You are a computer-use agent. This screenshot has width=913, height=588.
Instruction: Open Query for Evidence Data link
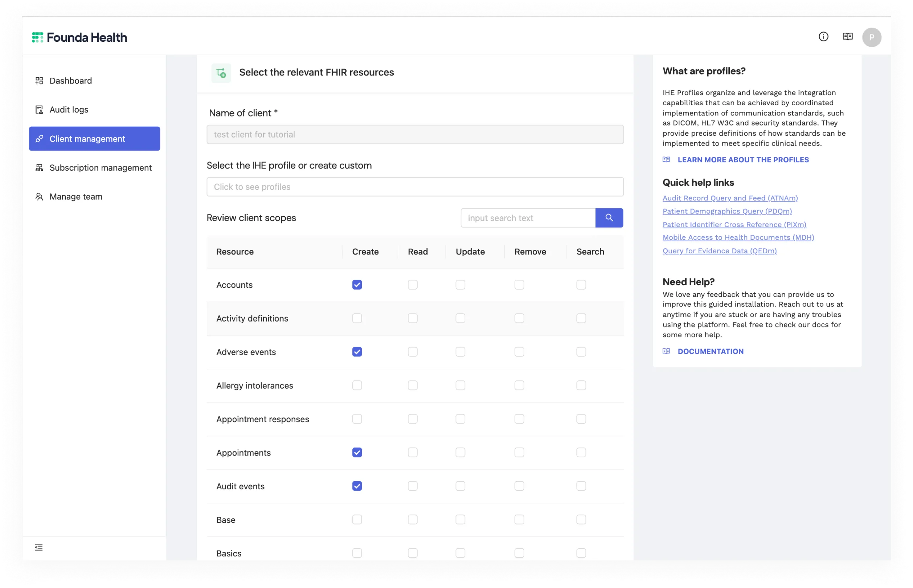coord(719,251)
